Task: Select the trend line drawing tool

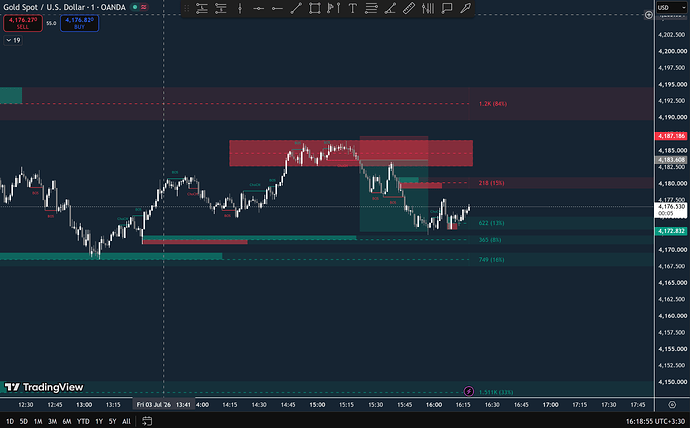Action: (296, 8)
